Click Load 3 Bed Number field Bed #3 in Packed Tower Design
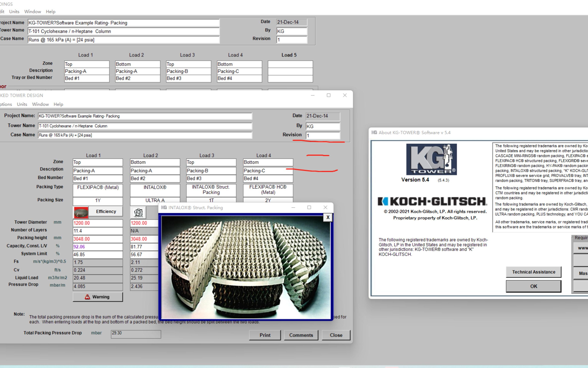Screen dimensions: 588x368 click(211, 178)
